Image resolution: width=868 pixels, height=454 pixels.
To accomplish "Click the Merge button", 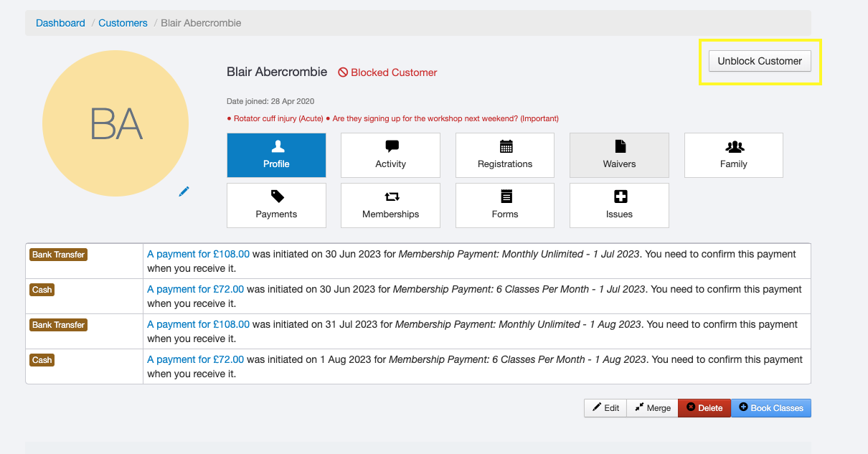I will pos(652,408).
